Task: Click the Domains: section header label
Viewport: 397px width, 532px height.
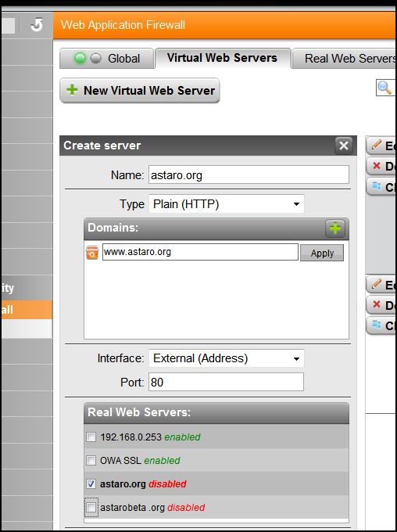Action: pyautogui.click(x=113, y=228)
